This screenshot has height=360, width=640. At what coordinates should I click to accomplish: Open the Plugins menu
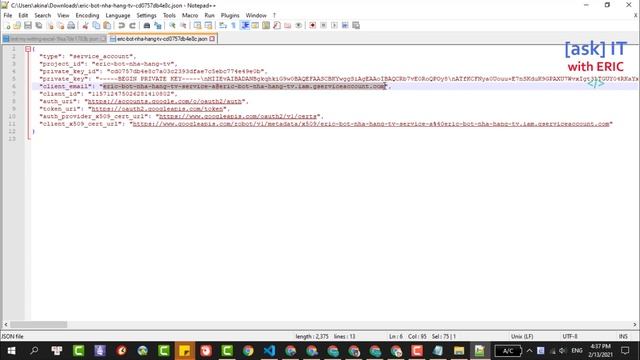(230, 16)
